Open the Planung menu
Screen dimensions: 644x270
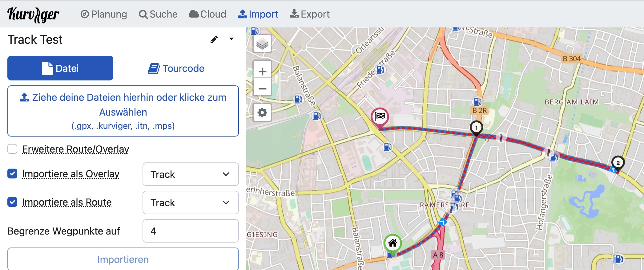(104, 14)
